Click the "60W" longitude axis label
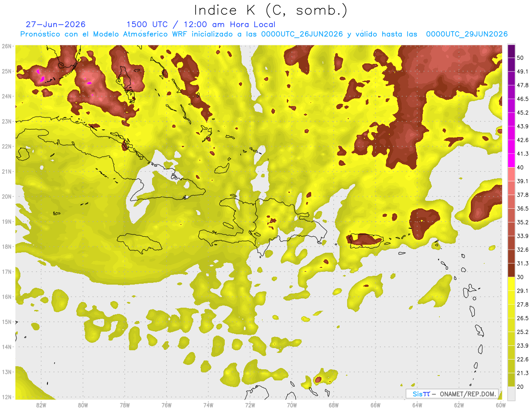 coord(501,405)
